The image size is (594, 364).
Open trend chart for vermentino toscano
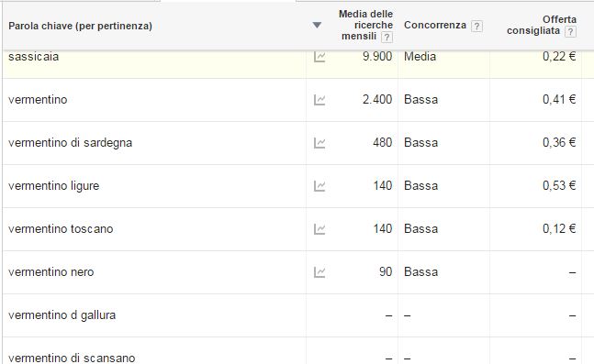[319, 229]
